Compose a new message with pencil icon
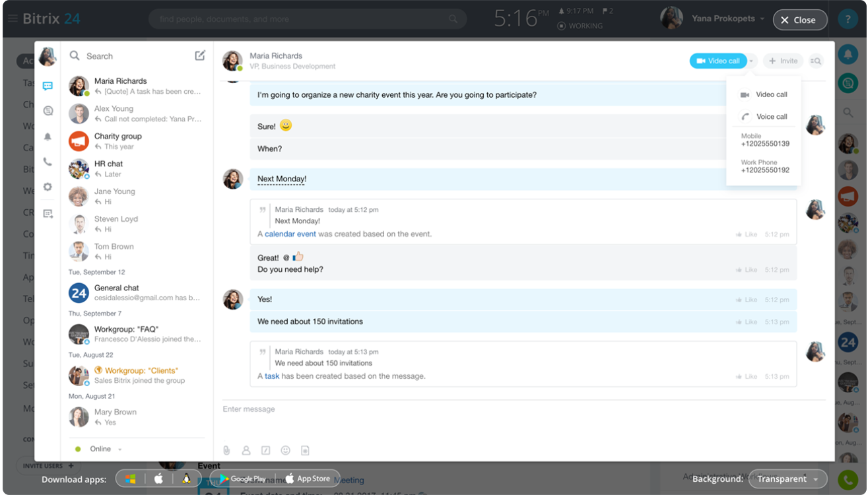The height and width of the screenshot is (497, 868). 200,56
